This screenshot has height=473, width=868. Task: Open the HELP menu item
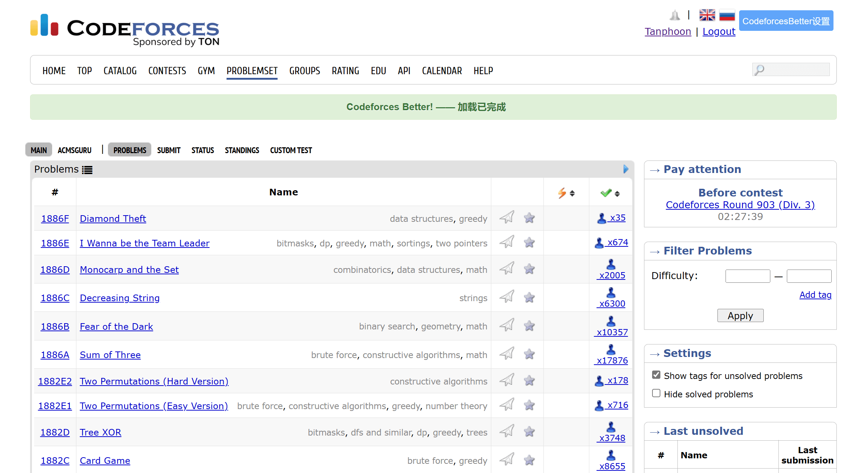[483, 71]
